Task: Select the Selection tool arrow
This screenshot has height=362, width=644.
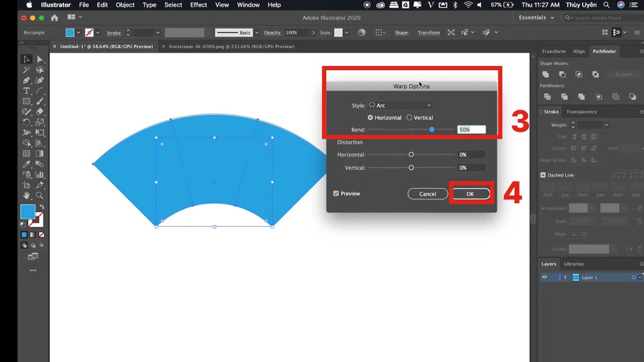Action: pyautogui.click(x=26, y=59)
